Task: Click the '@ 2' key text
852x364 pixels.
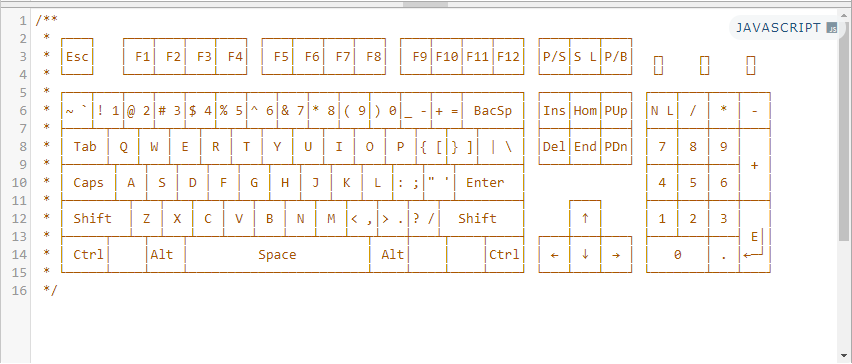Action: tap(139, 111)
